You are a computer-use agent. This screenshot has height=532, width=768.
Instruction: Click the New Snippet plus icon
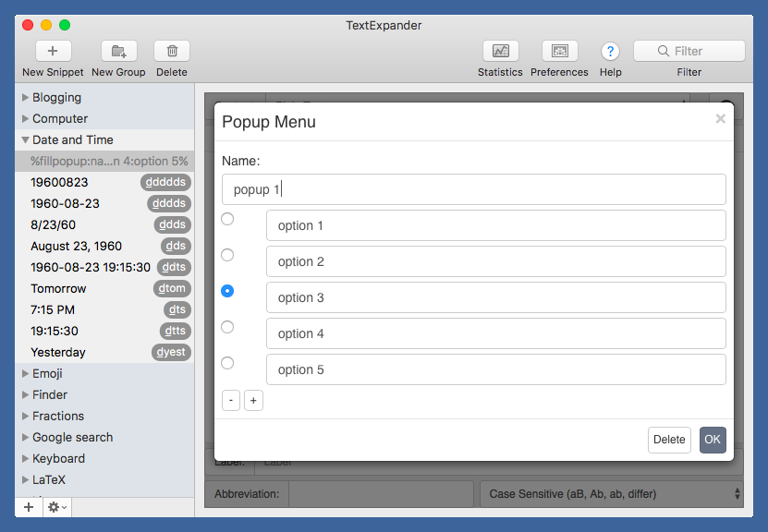(x=53, y=52)
